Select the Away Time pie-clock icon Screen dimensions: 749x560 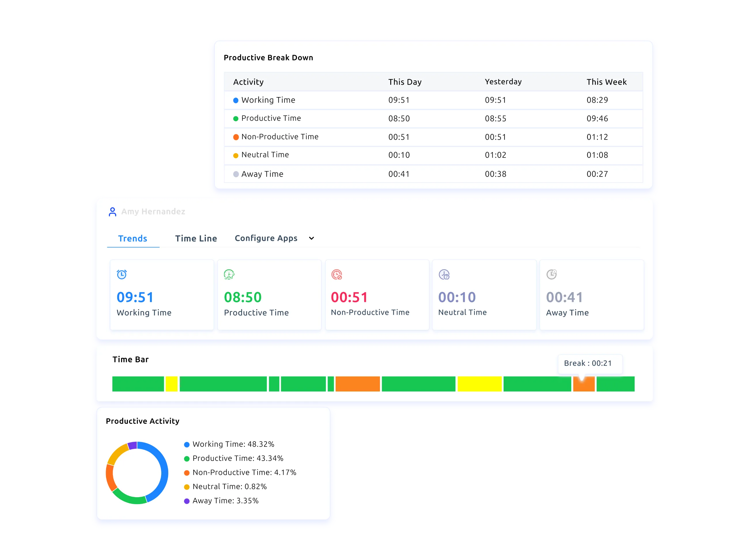[x=552, y=274]
